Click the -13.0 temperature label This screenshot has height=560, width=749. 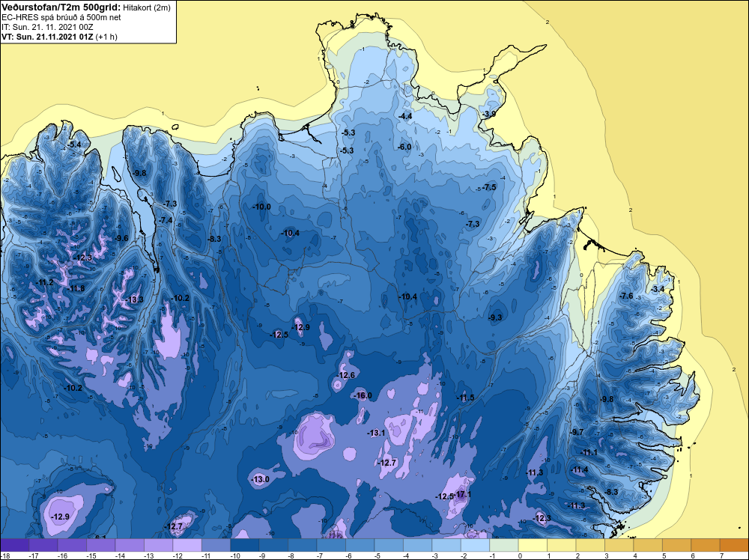pyautogui.click(x=261, y=479)
